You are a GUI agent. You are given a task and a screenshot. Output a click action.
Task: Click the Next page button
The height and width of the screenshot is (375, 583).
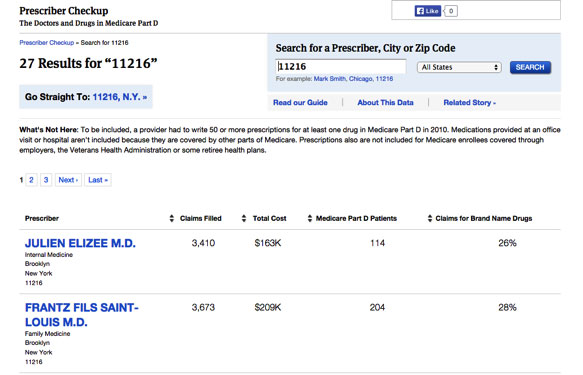(x=68, y=180)
